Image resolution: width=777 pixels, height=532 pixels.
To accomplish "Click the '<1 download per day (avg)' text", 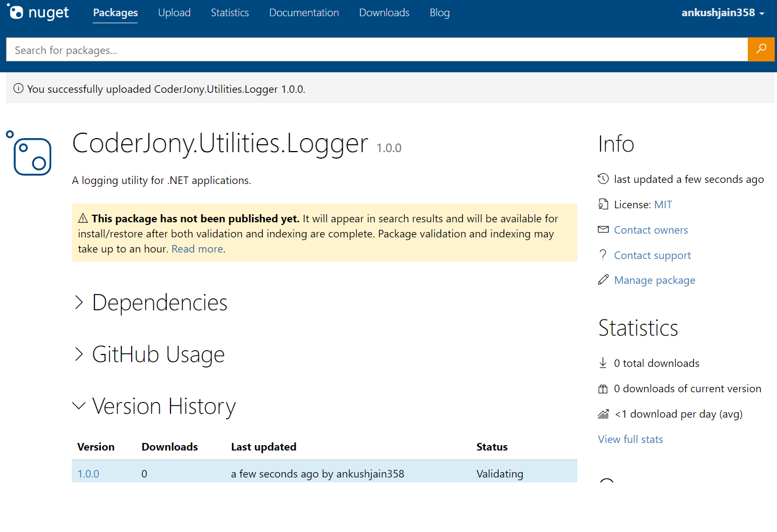I will (679, 414).
